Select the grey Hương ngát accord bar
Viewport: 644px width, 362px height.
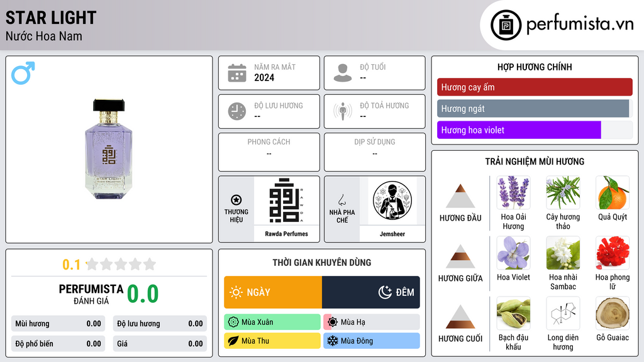point(535,109)
